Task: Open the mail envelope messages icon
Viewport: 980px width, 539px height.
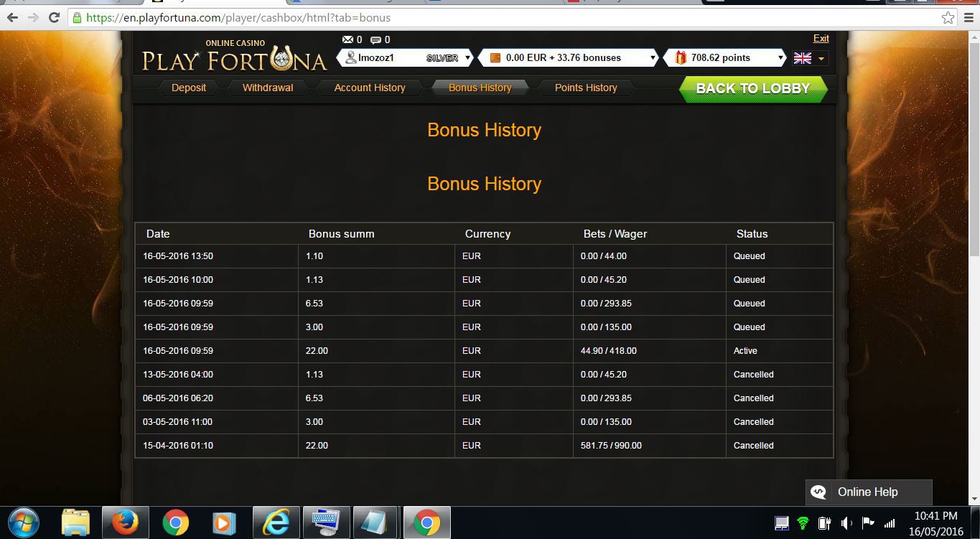Action: pyautogui.click(x=348, y=40)
